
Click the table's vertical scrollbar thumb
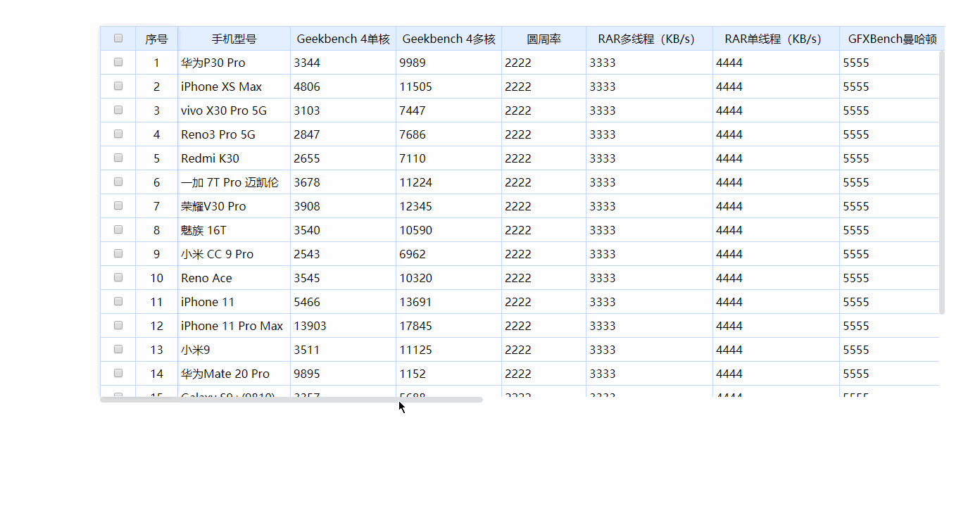[x=942, y=182]
